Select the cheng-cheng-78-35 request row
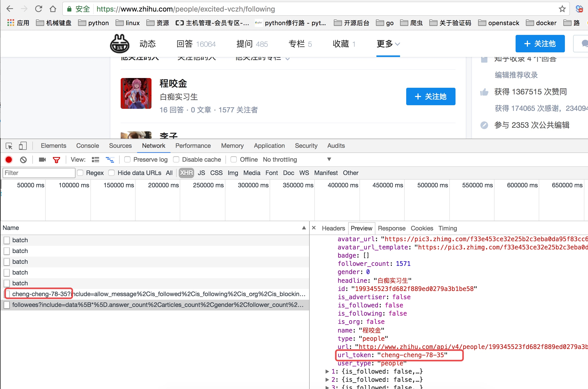This screenshot has width=588, height=389. tap(155, 294)
